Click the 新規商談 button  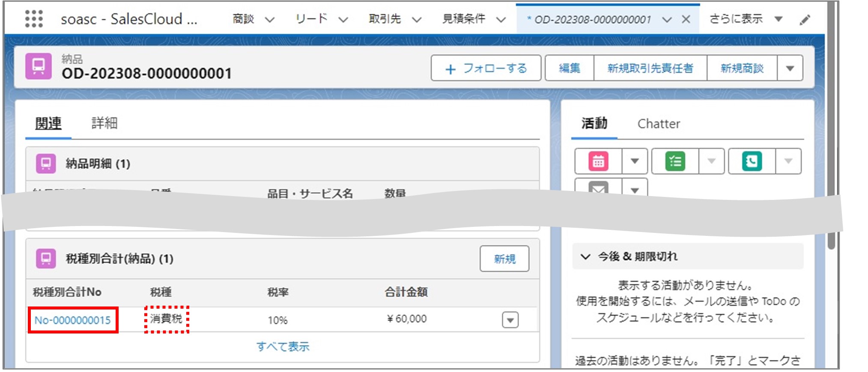click(x=742, y=68)
